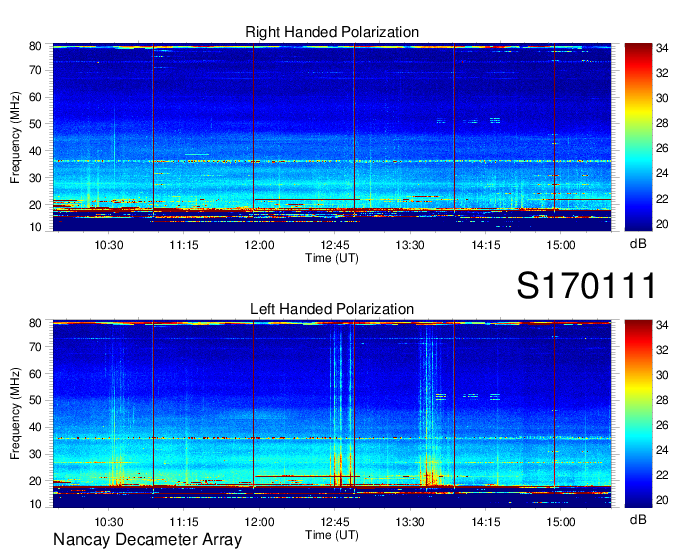Click '40' frequency tick of Left Handed plot
This screenshot has width=680, height=552.
pyautogui.click(x=35, y=427)
